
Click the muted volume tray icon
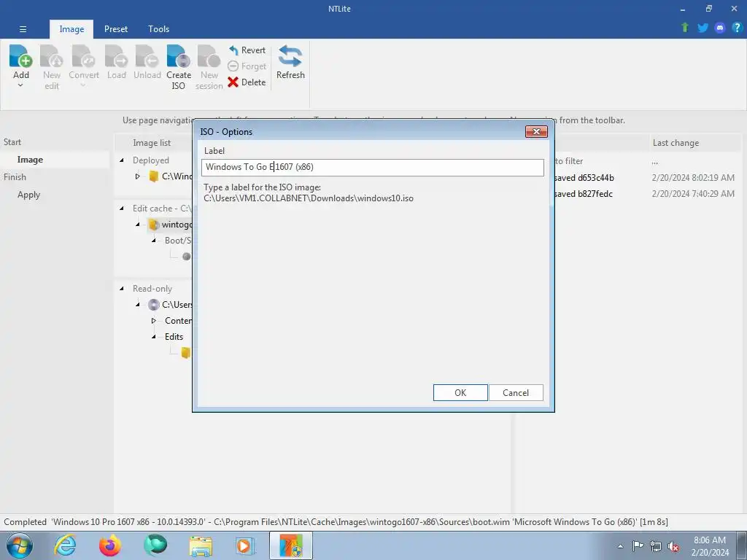673,546
